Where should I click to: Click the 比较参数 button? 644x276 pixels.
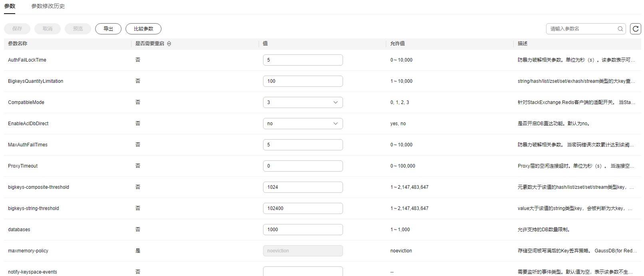point(143,29)
